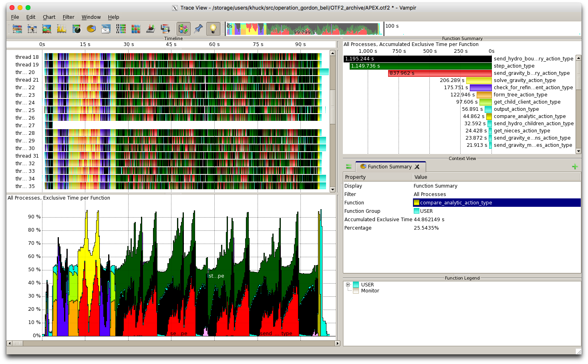
Task: Click the USER cyan color swatch in legend
Action: click(356, 285)
